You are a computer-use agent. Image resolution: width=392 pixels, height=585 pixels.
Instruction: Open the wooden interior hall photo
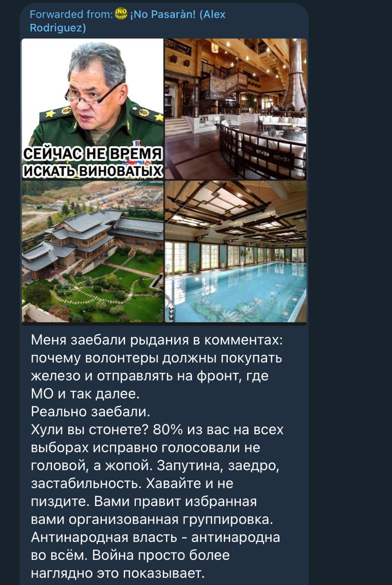(236, 109)
